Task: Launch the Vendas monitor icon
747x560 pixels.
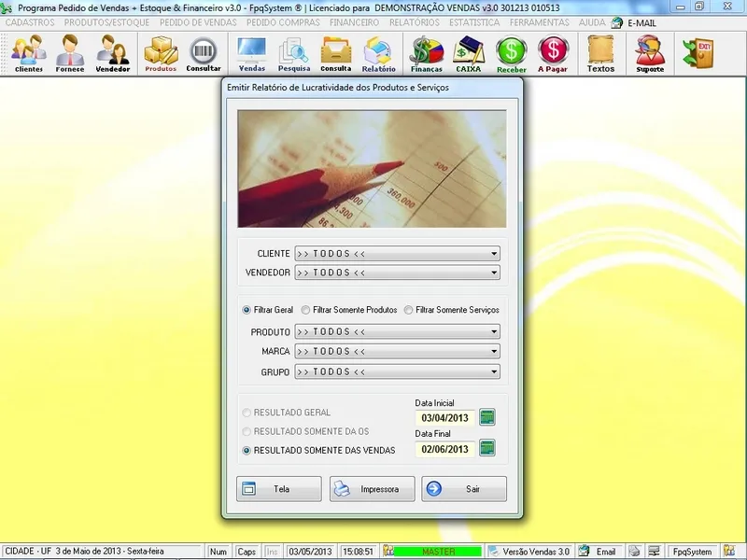Action: pyautogui.click(x=251, y=53)
